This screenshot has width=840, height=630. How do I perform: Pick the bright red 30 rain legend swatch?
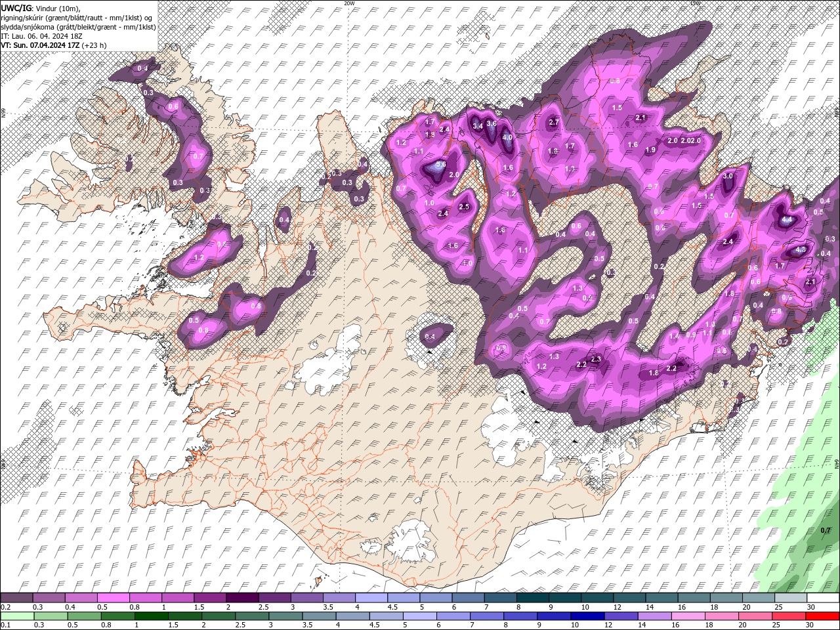[x=822, y=616]
